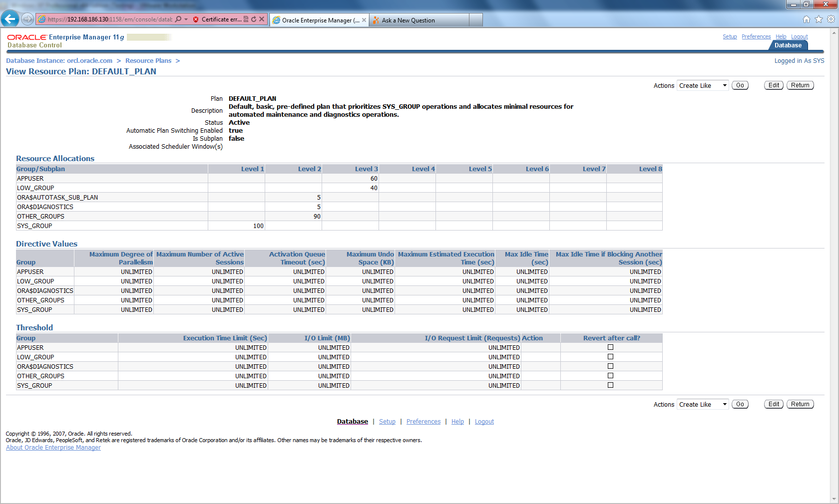Click the Compatibility View icon

[x=246, y=19]
